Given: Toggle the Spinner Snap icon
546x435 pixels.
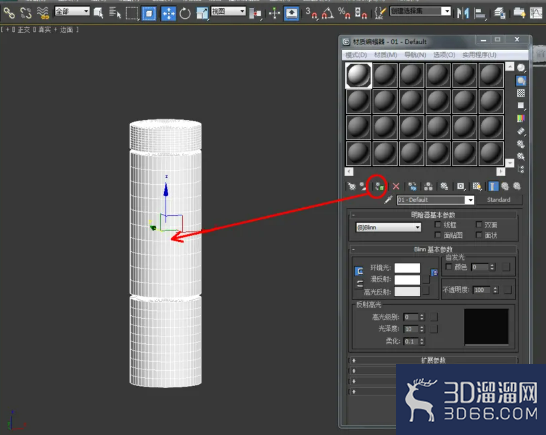Looking at the screenshot, I should pyautogui.click(x=361, y=13).
